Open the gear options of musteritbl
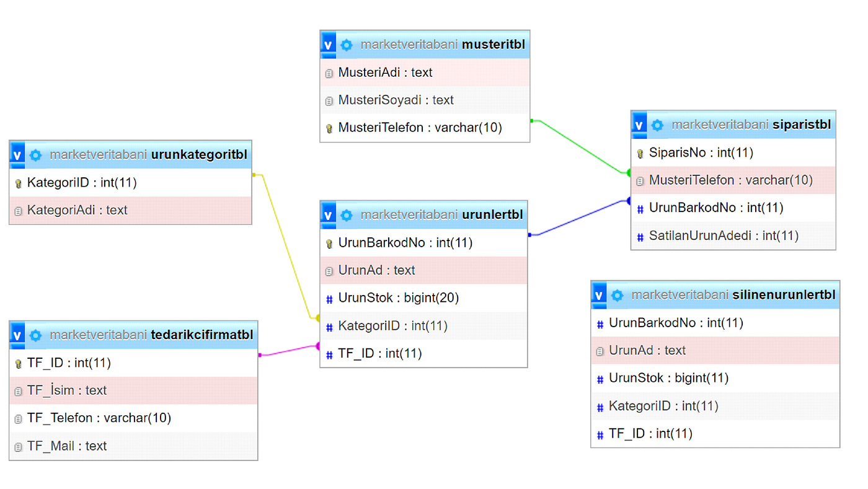Screen dimensions: 868x489 point(347,45)
